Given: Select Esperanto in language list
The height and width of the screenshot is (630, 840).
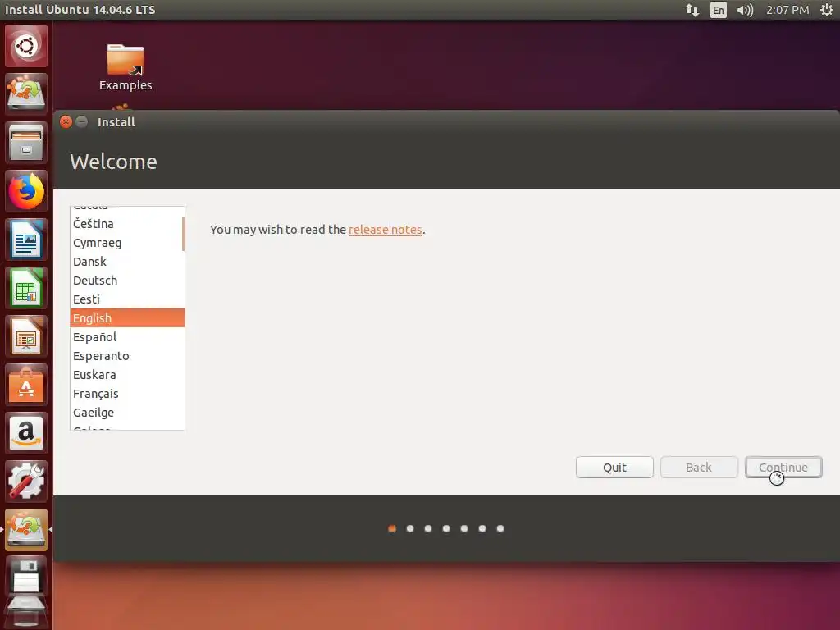Looking at the screenshot, I should [x=126, y=356].
